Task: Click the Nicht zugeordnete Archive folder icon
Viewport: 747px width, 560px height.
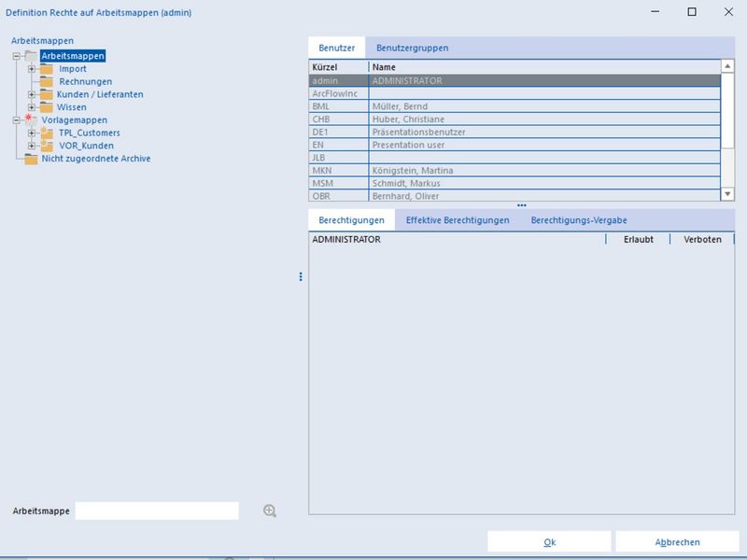Action: pos(31,159)
